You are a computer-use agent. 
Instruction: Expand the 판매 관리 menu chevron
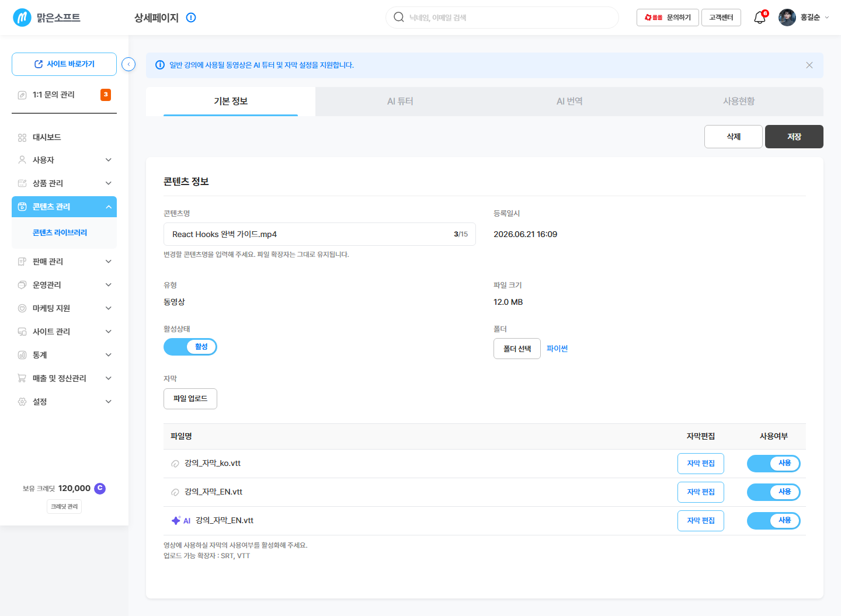click(109, 262)
